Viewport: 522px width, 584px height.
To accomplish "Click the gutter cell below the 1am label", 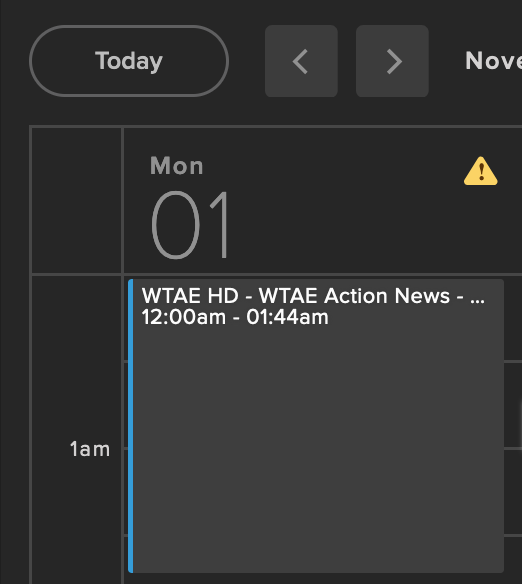I will coord(76,521).
